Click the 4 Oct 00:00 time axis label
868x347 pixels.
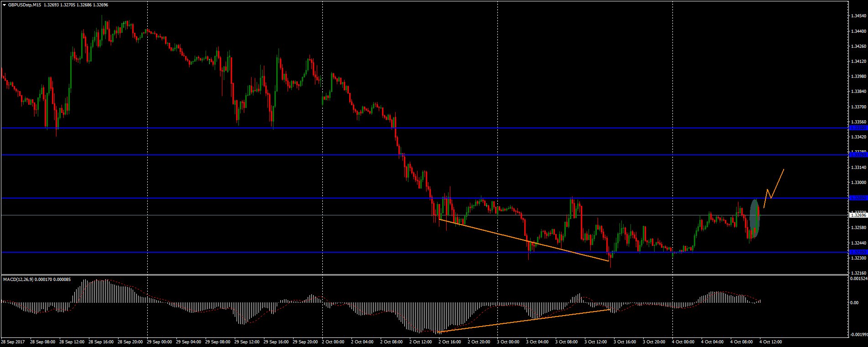tap(683, 342)
